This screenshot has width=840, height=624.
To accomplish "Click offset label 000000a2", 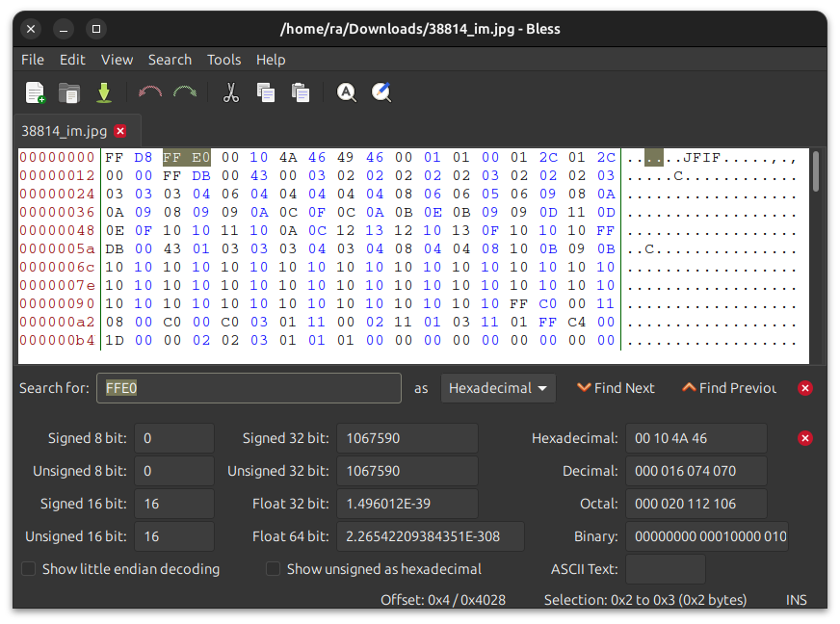I will pos(58,322).
